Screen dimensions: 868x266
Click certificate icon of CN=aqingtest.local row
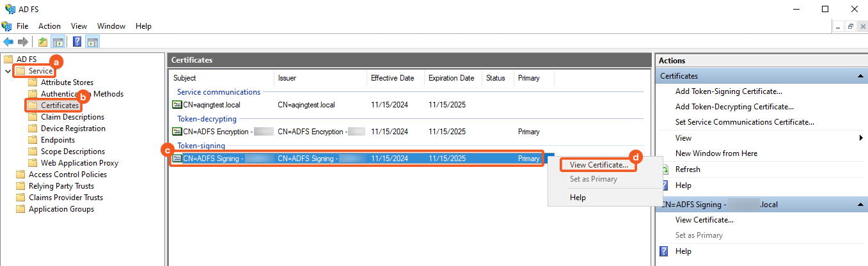(177, 104)
